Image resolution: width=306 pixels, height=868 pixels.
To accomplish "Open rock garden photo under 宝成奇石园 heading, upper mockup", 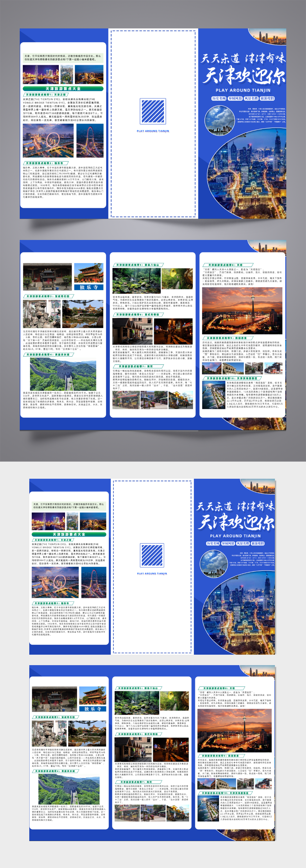I will point(42,314).
